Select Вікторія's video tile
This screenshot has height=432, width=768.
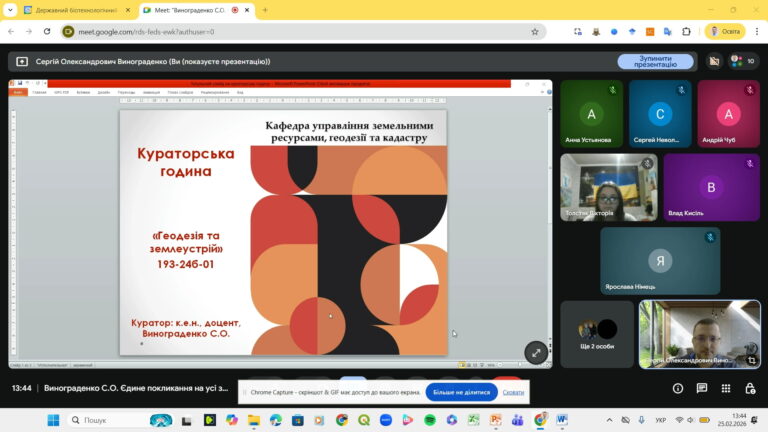pyautogui.click(x=607, y=186)
